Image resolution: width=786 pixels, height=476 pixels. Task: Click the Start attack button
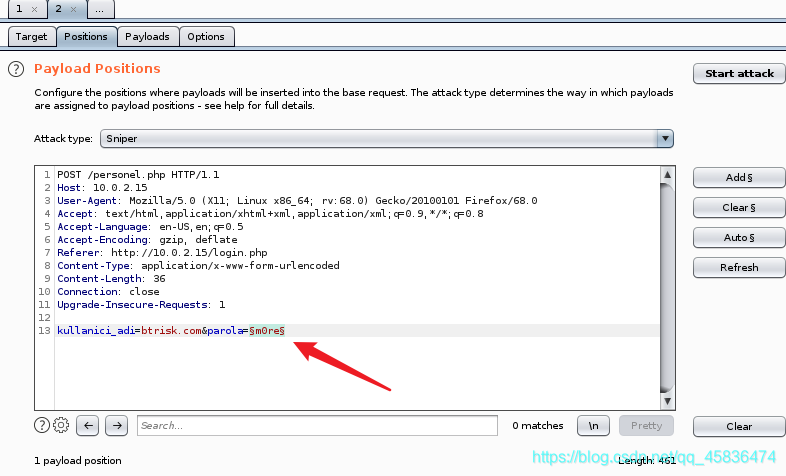click(739, 74)
